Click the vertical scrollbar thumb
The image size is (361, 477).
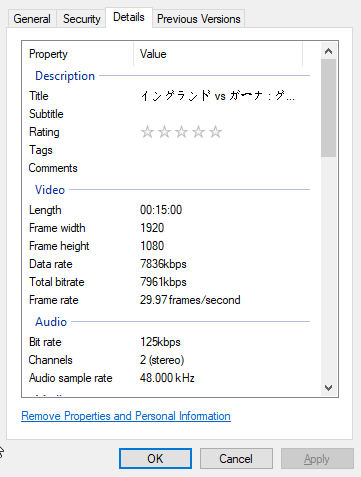tap(328, 108)
